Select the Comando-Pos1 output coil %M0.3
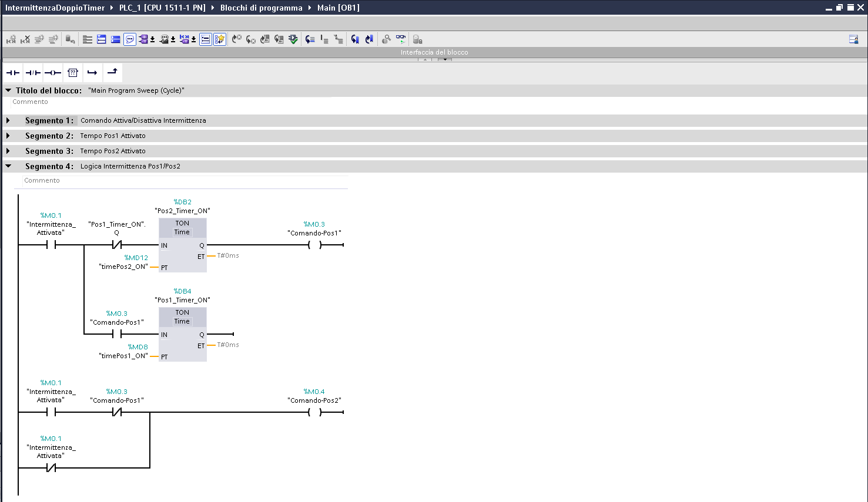The width and height of the screenshot is (868, 502). click(x=314, y=245)
